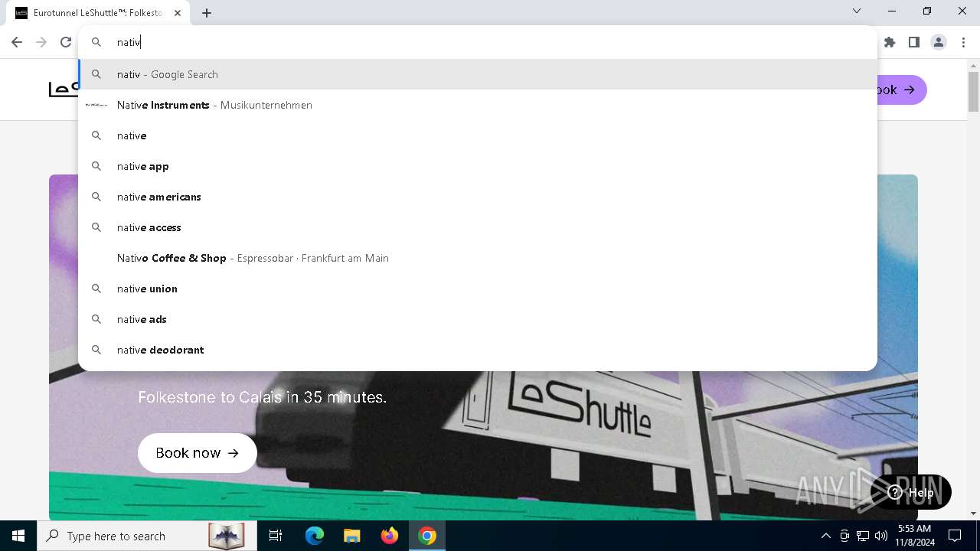The height and width of the screenshot is (551, 980).
Task: Click the search highlight image on taskbar
Action: coord(227,536)
